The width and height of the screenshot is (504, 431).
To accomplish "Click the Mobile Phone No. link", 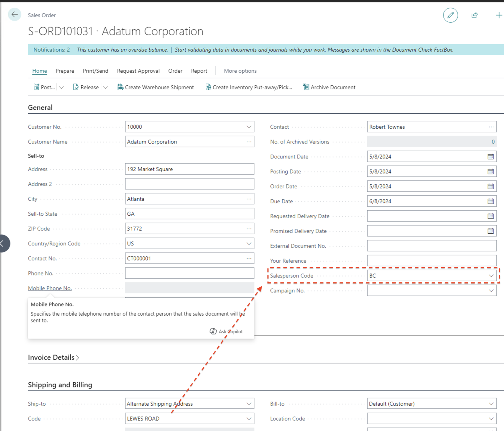I will click(50, 288).
